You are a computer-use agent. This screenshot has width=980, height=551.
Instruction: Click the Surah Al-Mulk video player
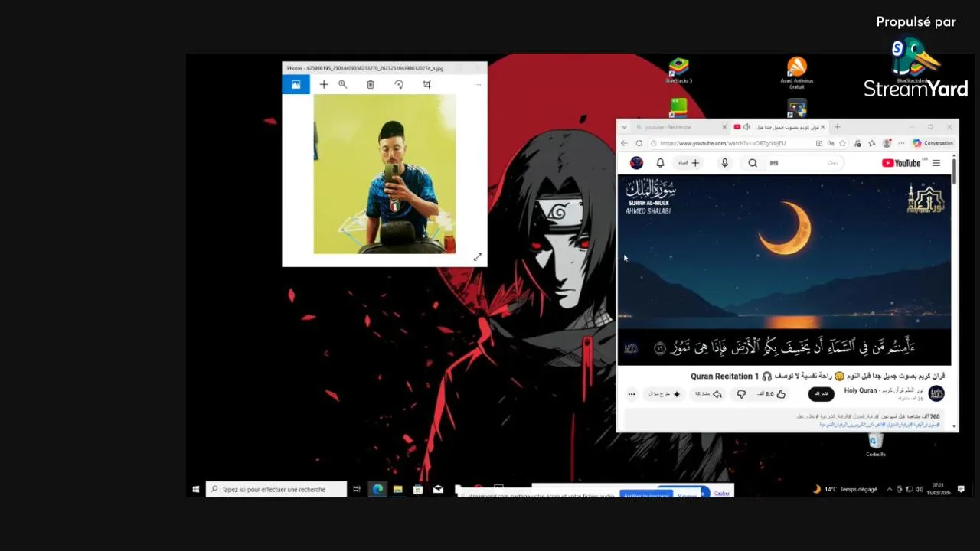point(784,269)
